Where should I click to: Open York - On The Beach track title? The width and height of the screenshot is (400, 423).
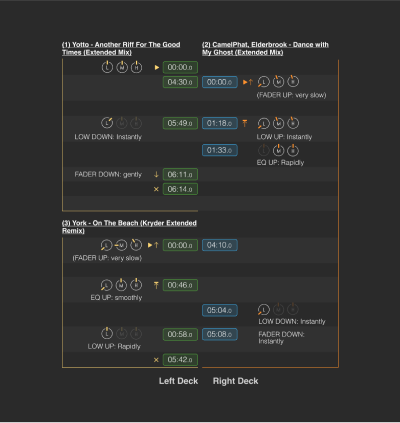pos(129,227)
